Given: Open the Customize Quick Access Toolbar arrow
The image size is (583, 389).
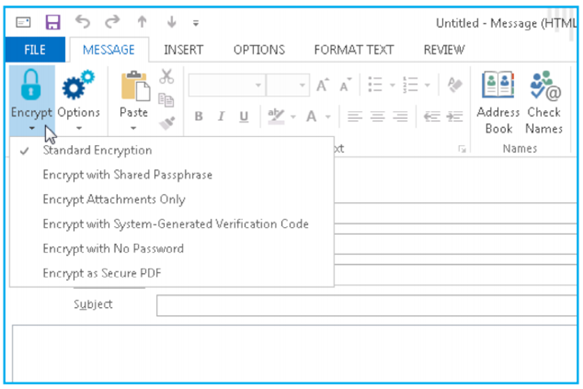Looking at the screenshot, I should pyautogui.click(x=196, y=23).
